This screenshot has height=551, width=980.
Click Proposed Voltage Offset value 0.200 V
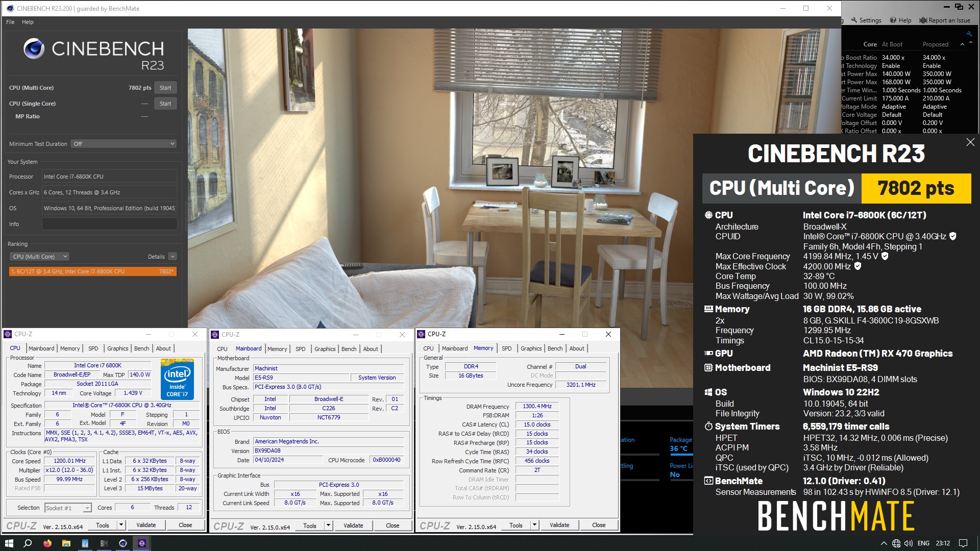(x=933, y=123)
